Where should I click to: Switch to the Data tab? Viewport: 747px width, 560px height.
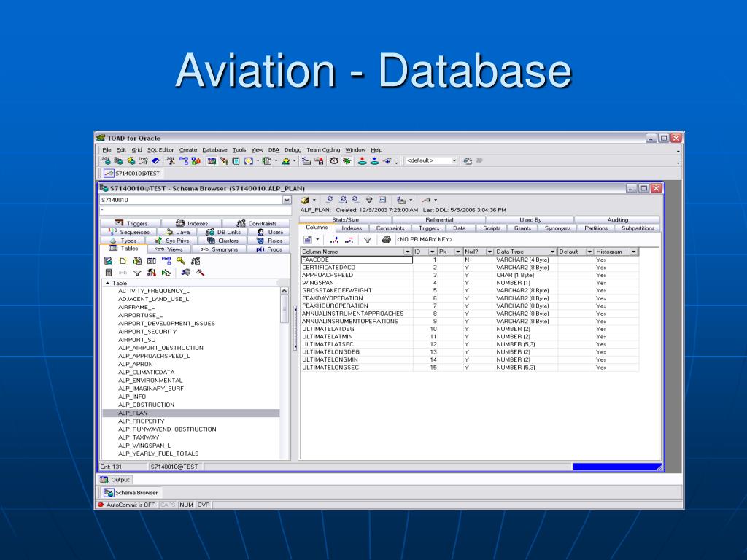pos(460,228)
